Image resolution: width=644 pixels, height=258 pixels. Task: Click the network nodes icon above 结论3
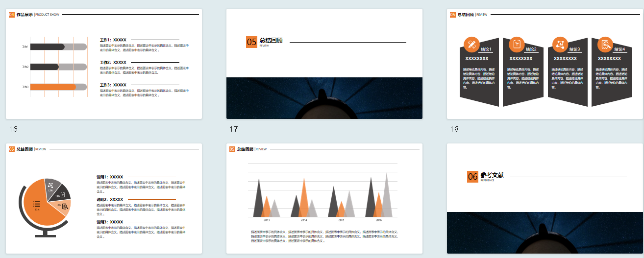pos(560,45)
